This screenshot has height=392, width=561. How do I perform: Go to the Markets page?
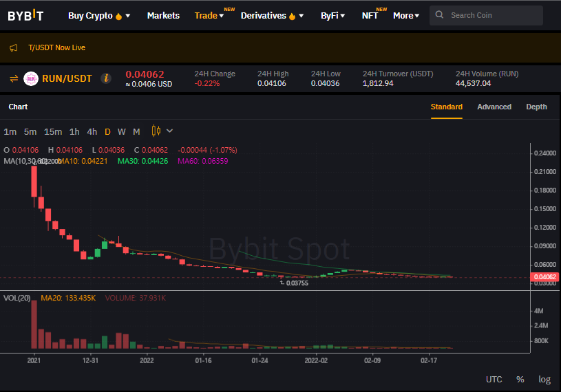[x=163, y=16]
